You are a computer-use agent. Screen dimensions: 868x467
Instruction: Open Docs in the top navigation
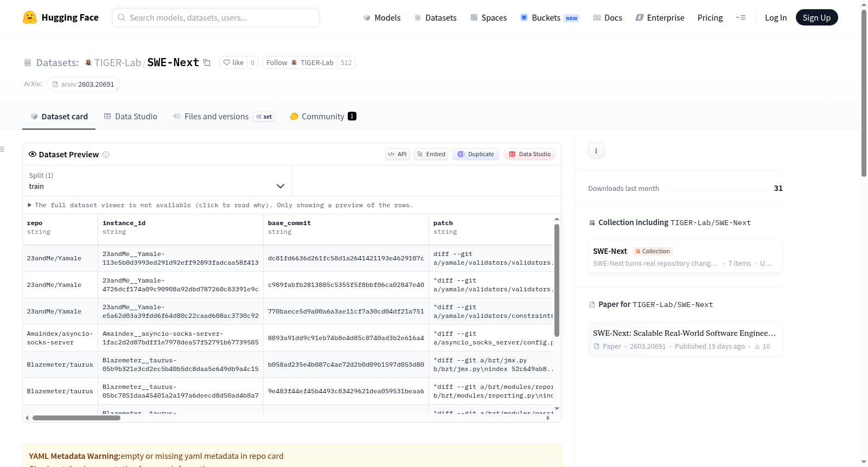point(607,17)
